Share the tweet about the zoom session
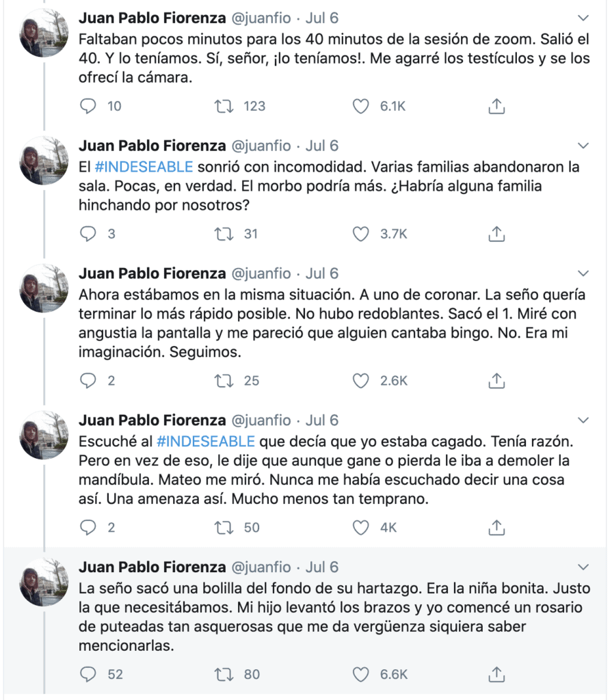Screen dimensions: 612x700 tap(496, 106)
